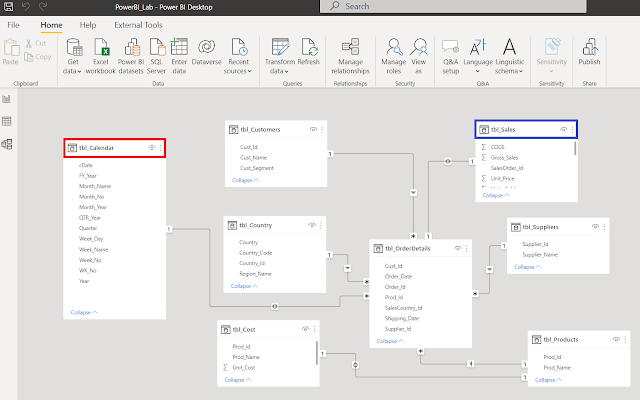640x400 pixels.
Task: Click the Search box in title bar
Action: click(453, 6)
